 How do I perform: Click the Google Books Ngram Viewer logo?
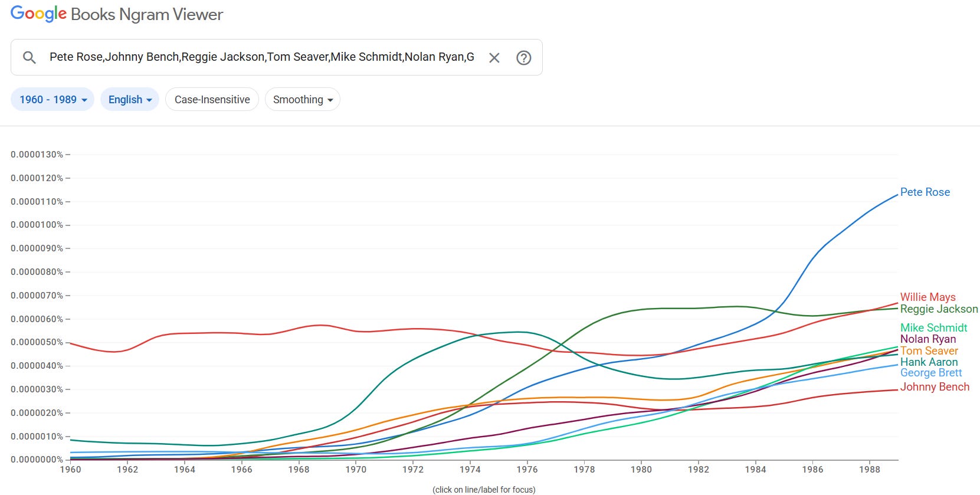(117, 14)
